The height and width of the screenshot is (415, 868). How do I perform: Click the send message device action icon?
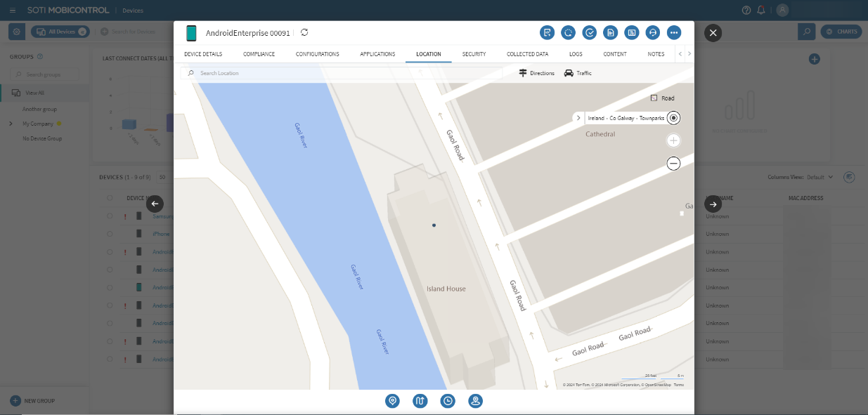click(547, 32)
